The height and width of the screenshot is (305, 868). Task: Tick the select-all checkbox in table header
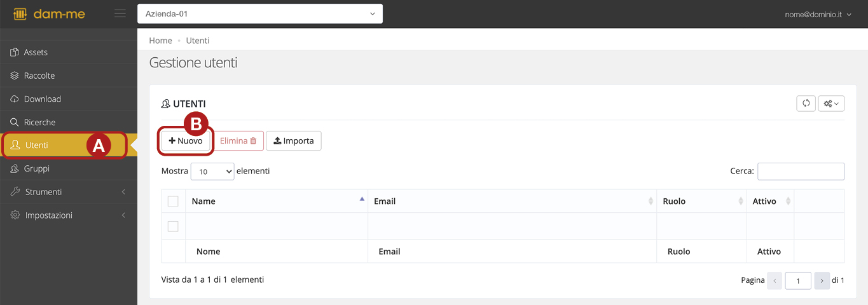(x=173, y=201)
